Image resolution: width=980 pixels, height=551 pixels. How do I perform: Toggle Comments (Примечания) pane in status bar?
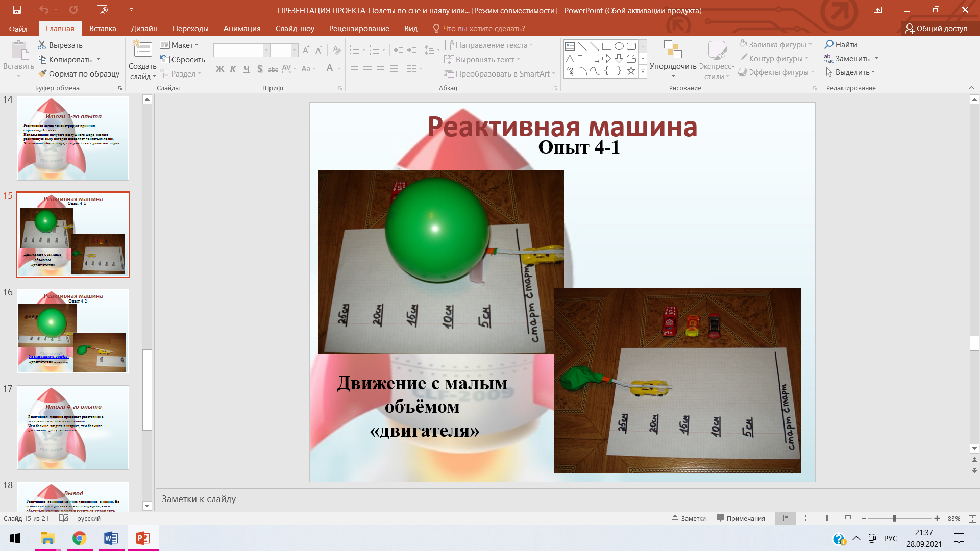pyautogui.click(x=741, y=518)
